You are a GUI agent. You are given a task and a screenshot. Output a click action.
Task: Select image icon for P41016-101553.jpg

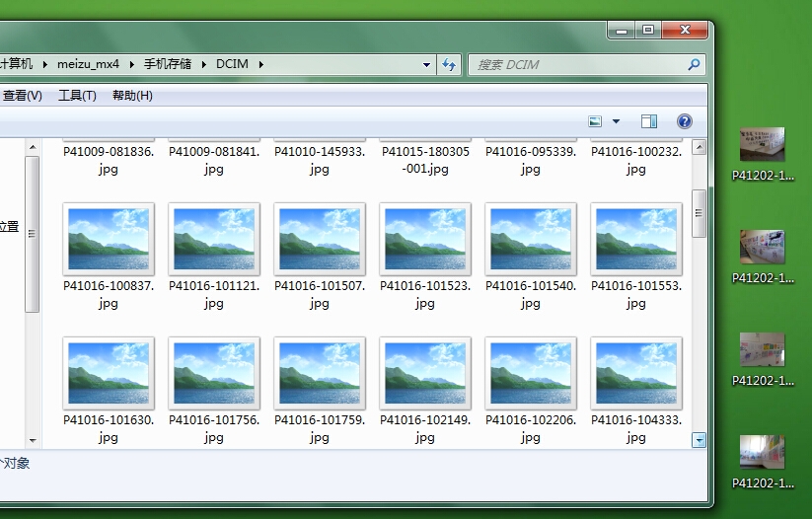click(x=636, y=239)
